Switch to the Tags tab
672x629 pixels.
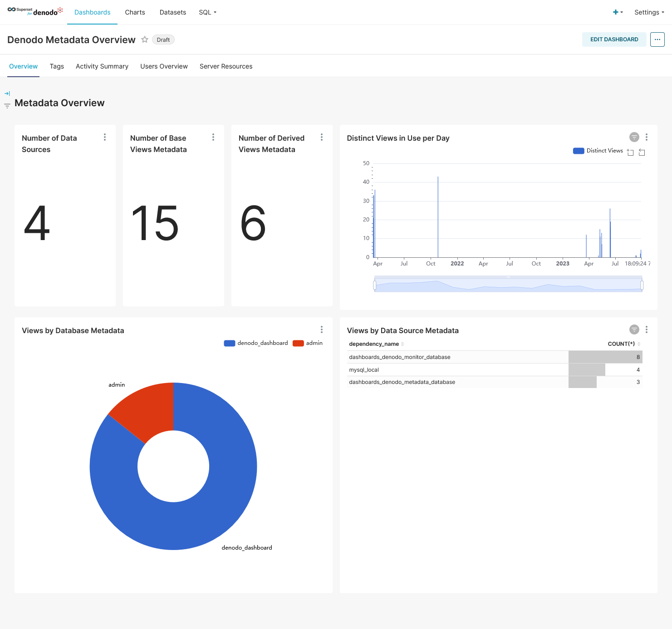pos(57,66)
